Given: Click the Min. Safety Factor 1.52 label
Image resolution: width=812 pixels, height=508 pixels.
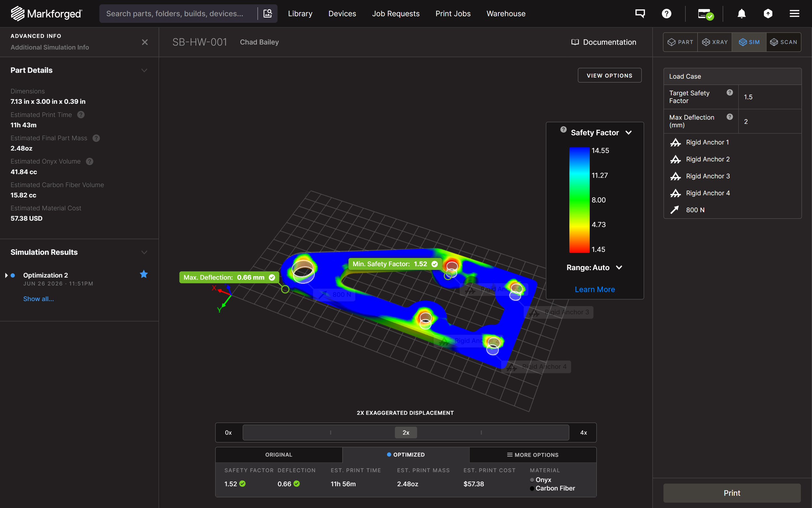Looking at the screenshot, I should point(395,264).
